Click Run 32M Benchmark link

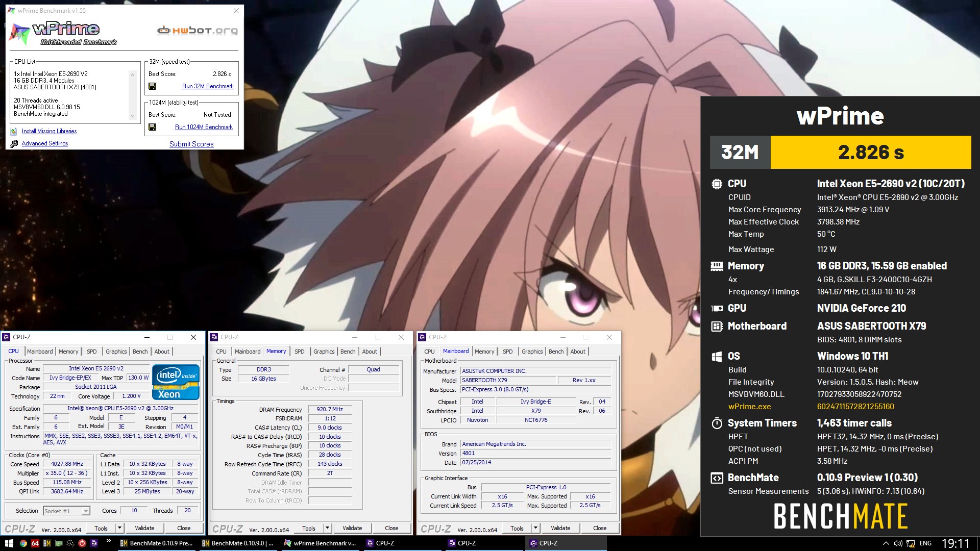(208, 86)
